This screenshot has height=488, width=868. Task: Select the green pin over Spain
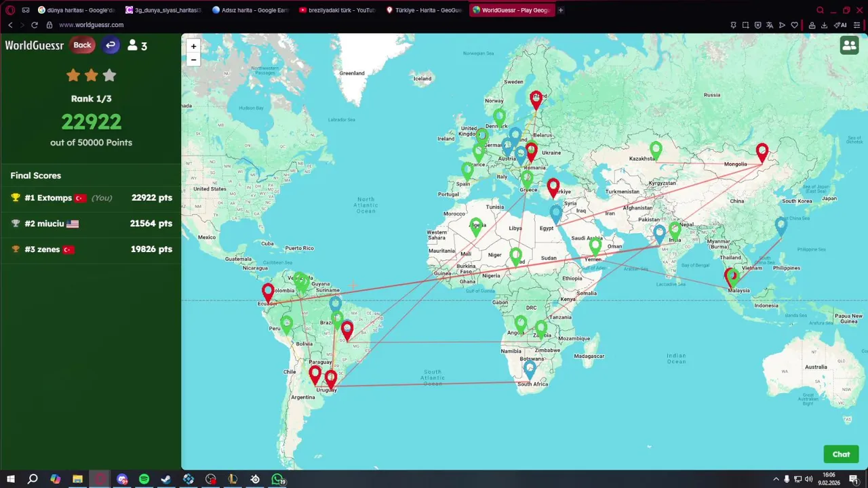[x=467, y=171]
